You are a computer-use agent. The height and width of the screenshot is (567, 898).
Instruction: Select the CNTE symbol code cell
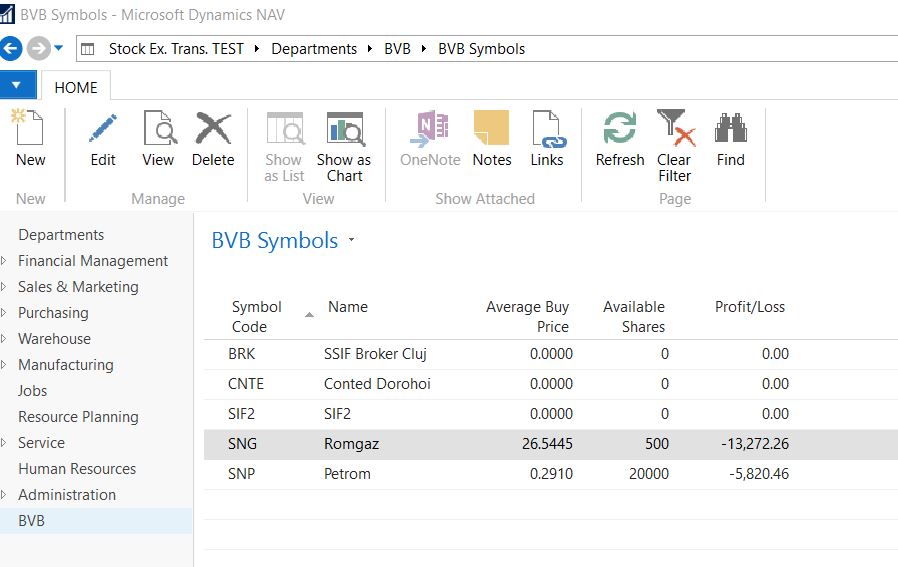(246, 384)
